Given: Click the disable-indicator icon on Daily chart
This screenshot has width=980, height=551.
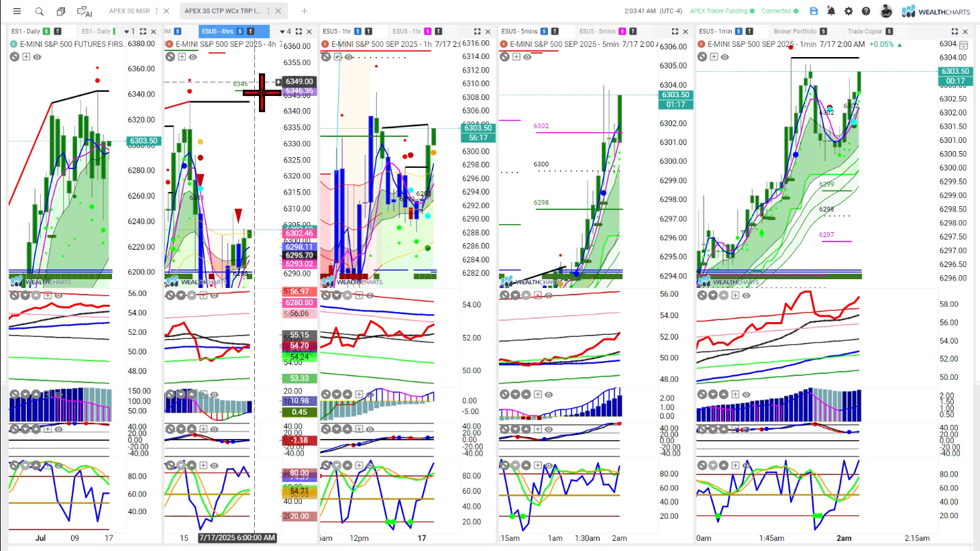Looking at the screenshot, I should point(15,57).
